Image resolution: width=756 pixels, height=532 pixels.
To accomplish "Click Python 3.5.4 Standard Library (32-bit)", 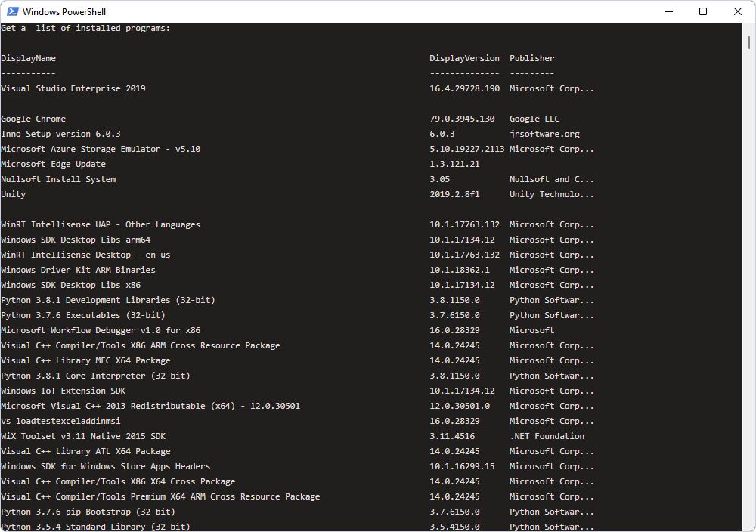I will (95, 527).
